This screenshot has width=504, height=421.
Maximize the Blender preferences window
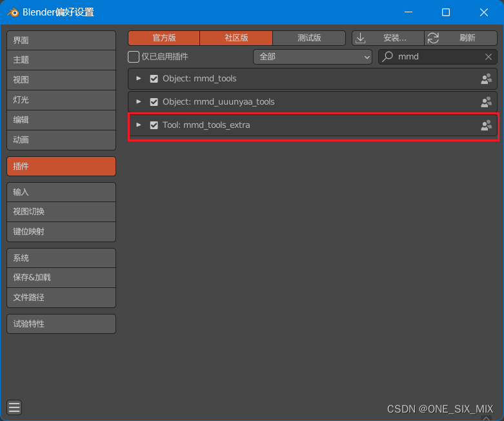pos(446,12)
